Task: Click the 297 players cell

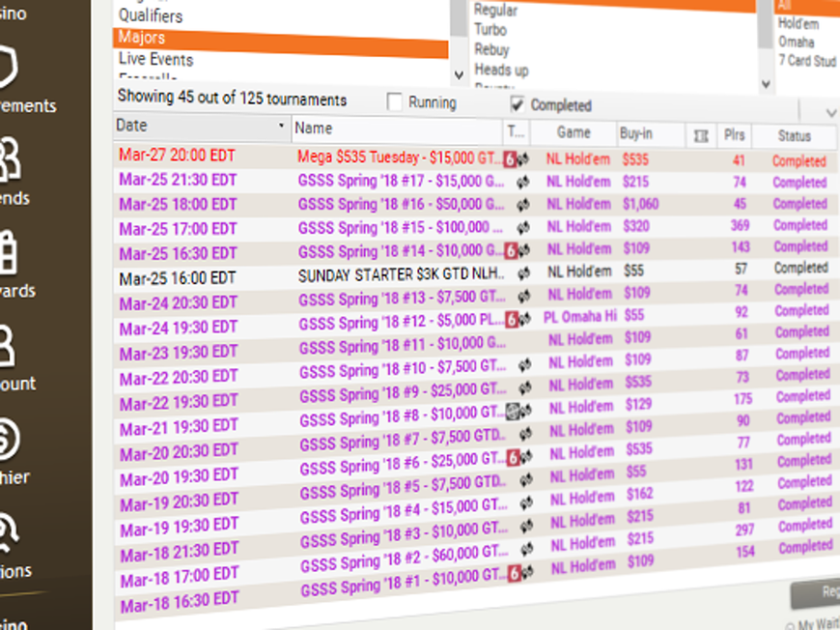Action: coord(744,530)
